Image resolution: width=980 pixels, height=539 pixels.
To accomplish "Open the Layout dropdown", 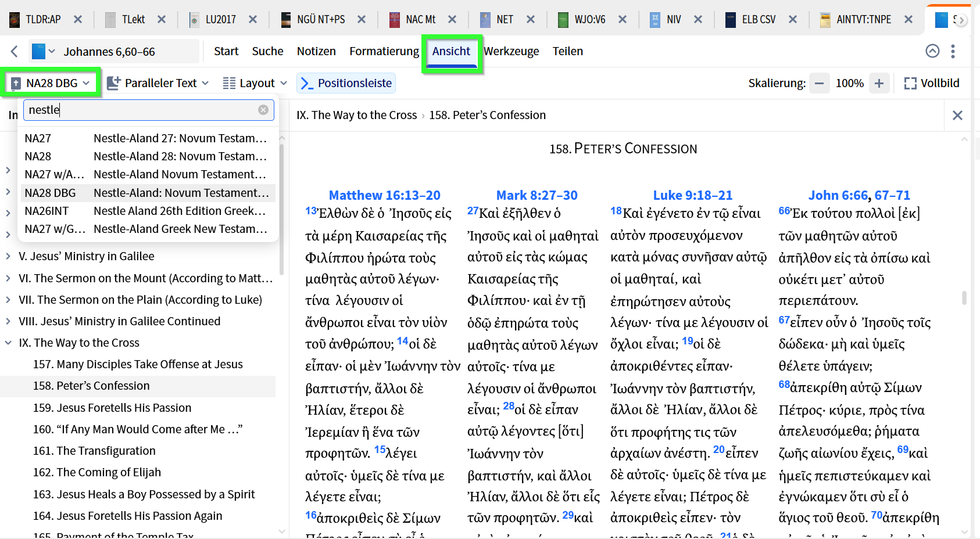I will [x=255, y=83].
